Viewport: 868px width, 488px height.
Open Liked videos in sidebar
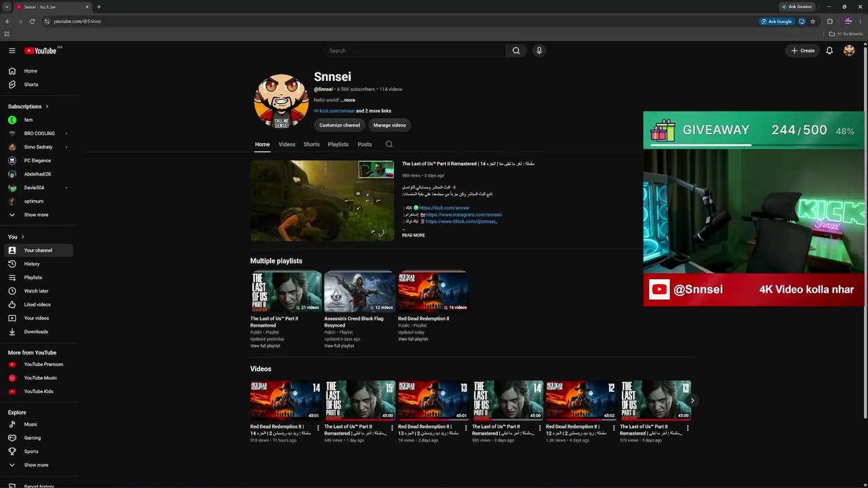[39, 304]
